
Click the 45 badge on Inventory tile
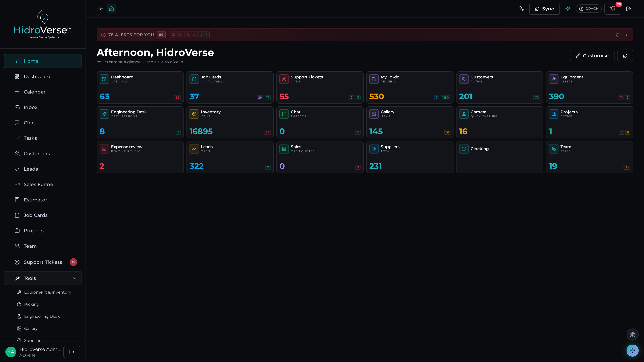point(267,132)
